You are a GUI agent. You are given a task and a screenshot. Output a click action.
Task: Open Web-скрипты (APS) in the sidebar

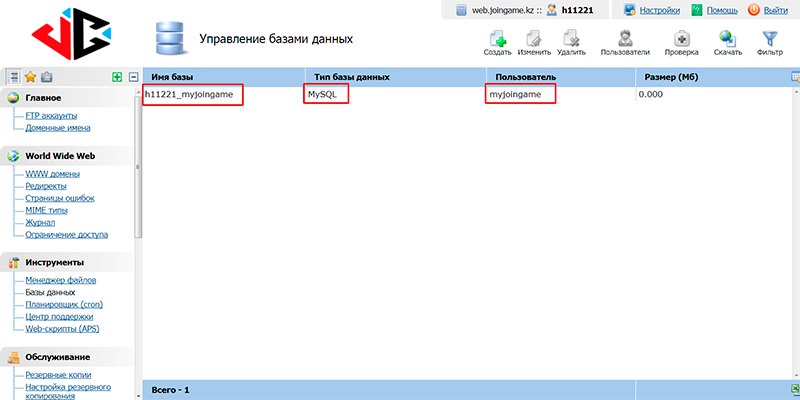[x=62, y=329]
